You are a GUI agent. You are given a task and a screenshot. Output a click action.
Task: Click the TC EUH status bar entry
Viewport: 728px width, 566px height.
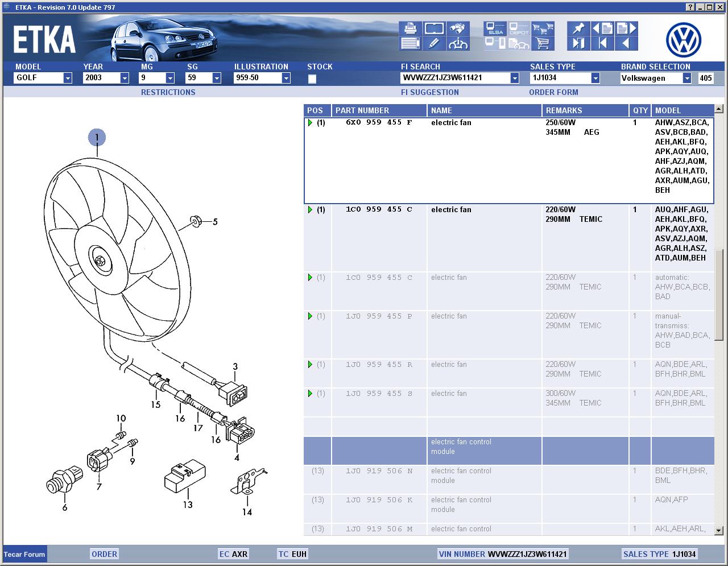pos(292,554)
